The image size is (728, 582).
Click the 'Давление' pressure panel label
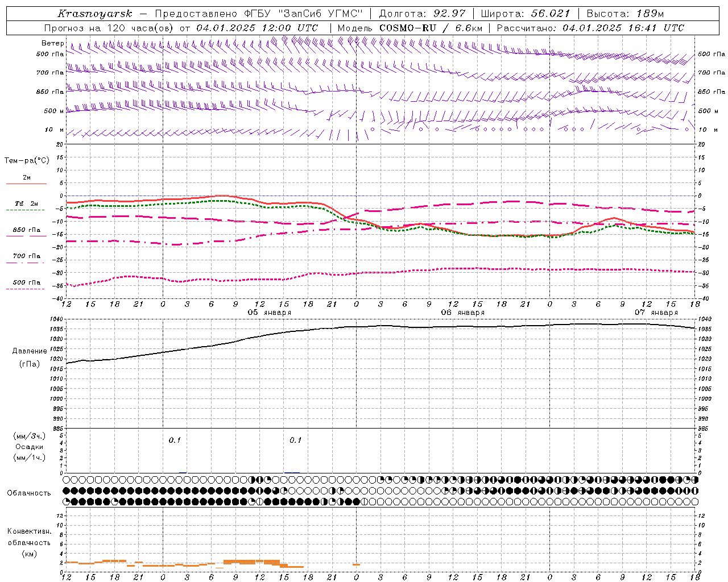click(x=30, y=351)
